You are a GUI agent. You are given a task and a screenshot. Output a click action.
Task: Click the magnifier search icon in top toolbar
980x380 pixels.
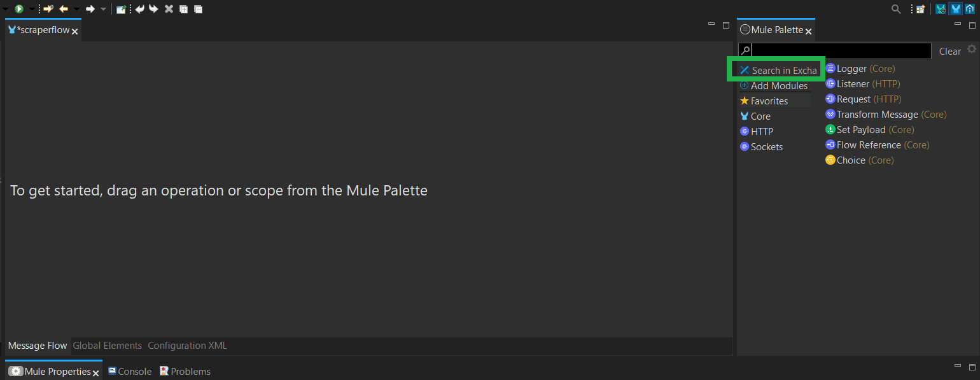(896, 9)
